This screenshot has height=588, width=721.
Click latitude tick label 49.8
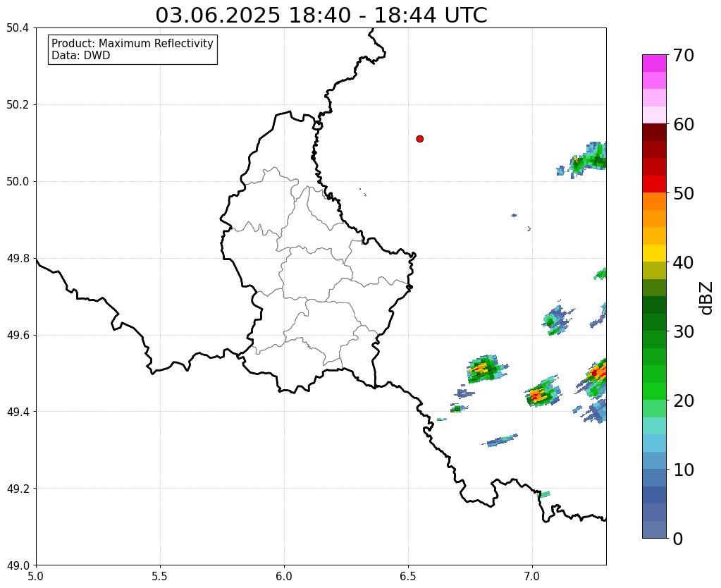click(x=18, y=258)
